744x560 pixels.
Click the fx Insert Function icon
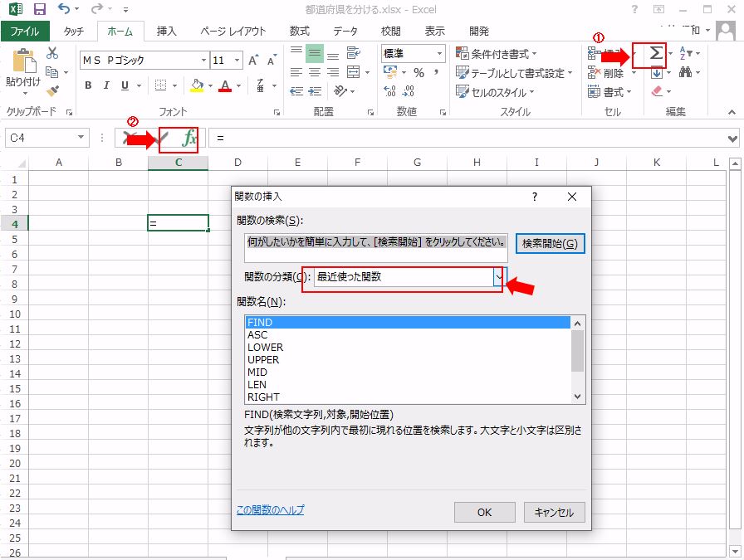pos(189,138)
